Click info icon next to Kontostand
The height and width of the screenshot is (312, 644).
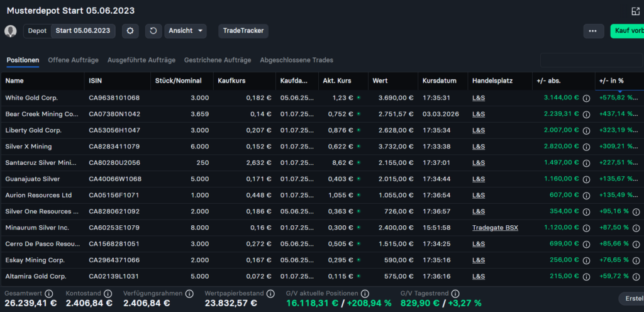(x=108, y=293)
